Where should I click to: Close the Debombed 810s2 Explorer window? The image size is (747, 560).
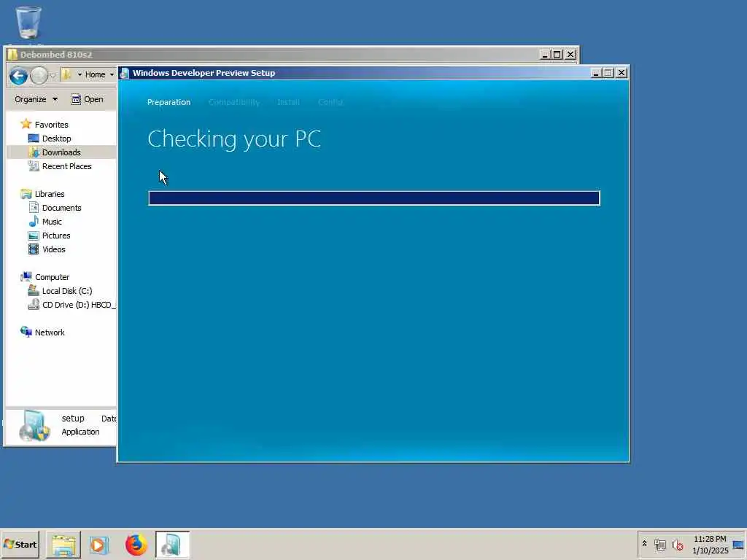(x=570, y=55)
